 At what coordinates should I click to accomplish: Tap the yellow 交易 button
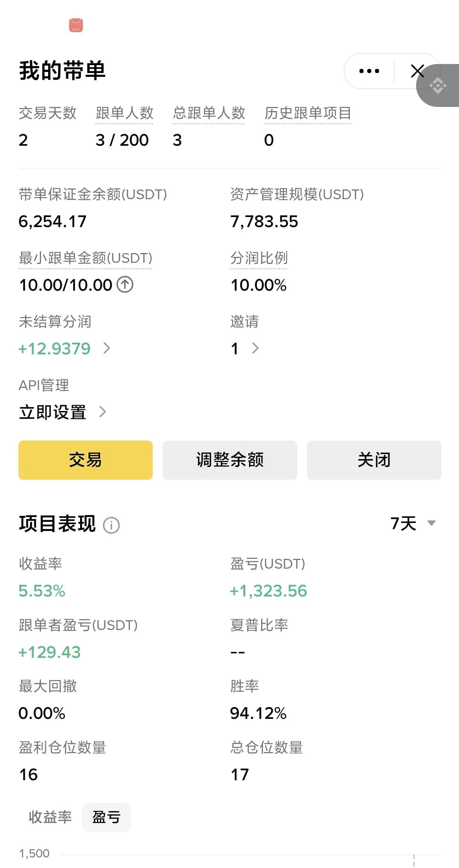pyautogui.click(x=85, y=460)
